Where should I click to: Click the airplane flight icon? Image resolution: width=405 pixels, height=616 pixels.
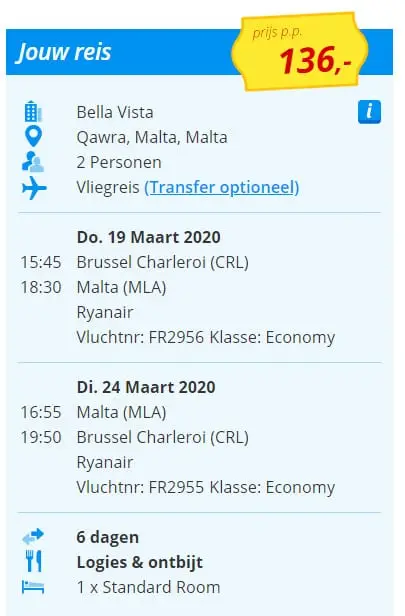[34, 187]
